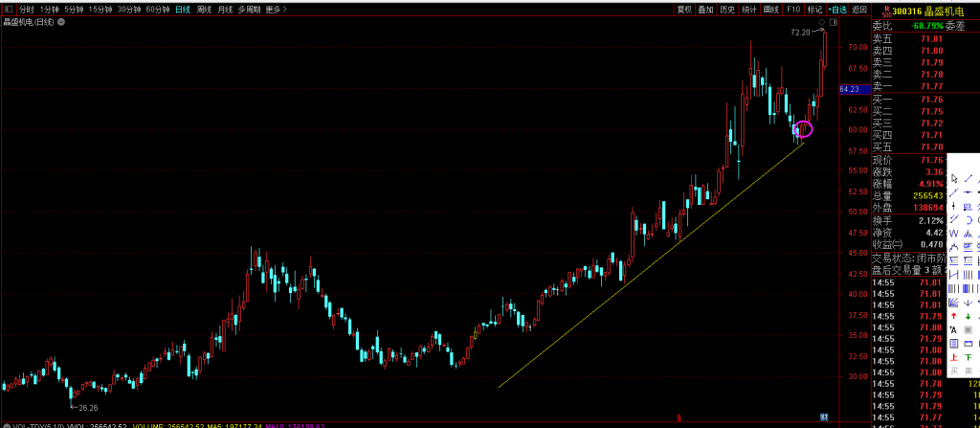
Task: Pick the green down-arrow marker tool
Action: (969, 316)
